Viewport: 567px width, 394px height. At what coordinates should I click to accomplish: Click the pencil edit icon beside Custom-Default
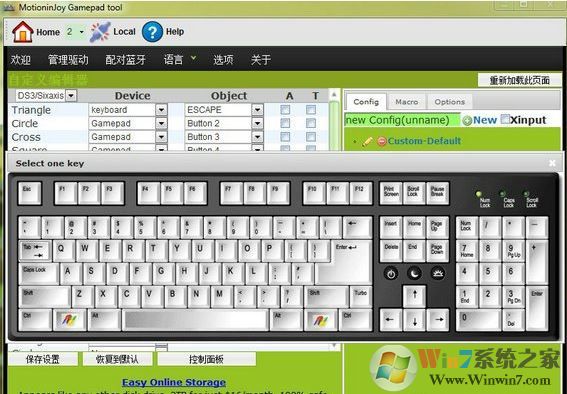[367, 141]
